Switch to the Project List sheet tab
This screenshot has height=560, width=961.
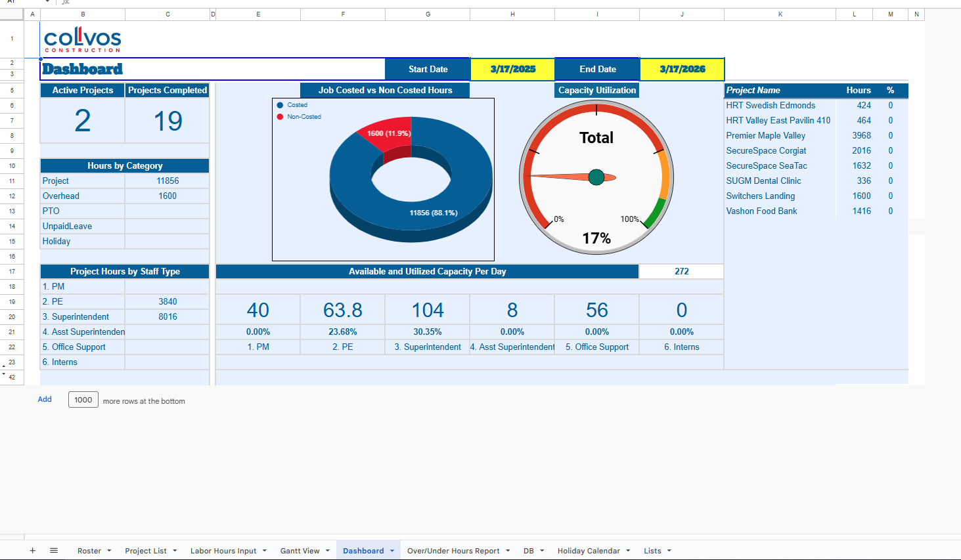pos(145,551)
